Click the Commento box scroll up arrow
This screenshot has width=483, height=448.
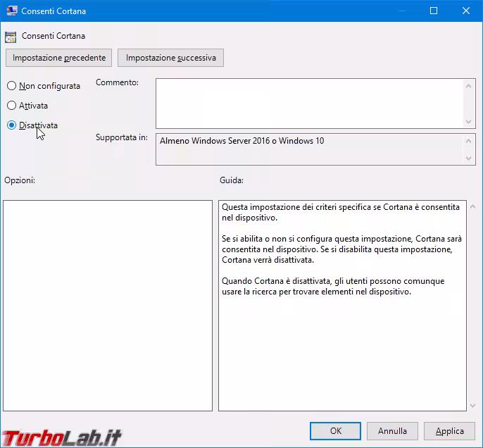click(x=468, y=86)
